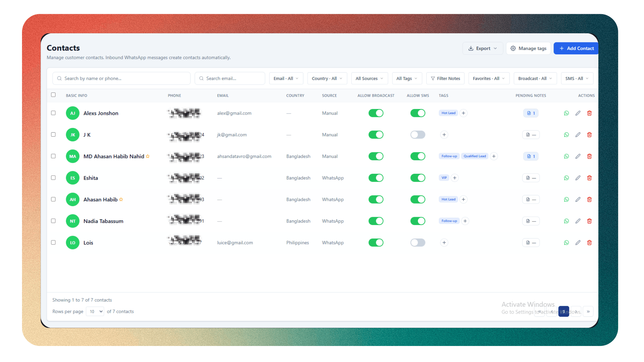The height and width of the screenshot is (362, 644).
Task: Open pending notes for MD Ahasan Habib Nahid
Action: pos(531,156)
